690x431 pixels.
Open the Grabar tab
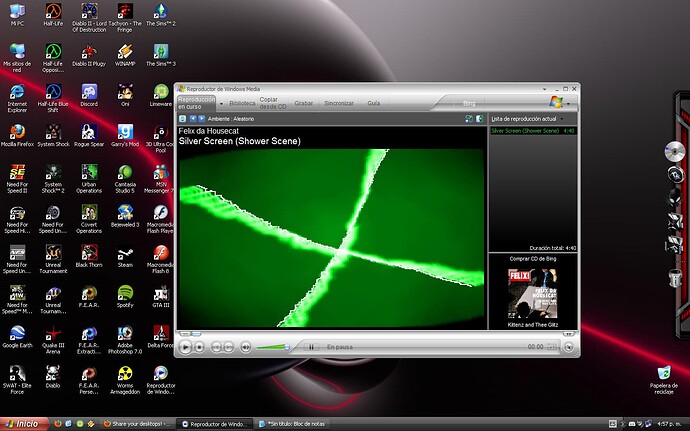304,102
